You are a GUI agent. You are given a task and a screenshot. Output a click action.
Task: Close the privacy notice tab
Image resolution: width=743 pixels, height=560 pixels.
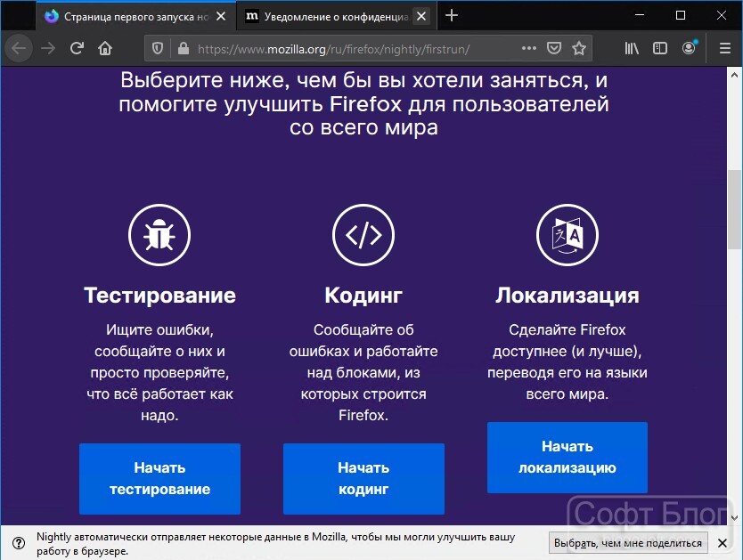click(421, 17)
